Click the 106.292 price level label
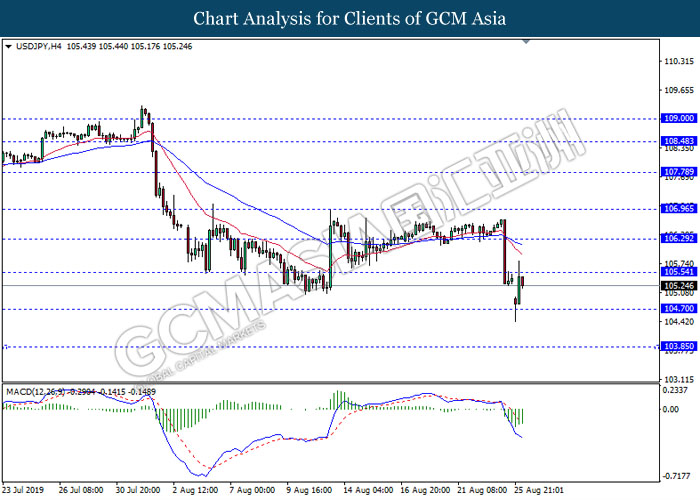This screenshot has height=500, width=700. click(679, 238)
